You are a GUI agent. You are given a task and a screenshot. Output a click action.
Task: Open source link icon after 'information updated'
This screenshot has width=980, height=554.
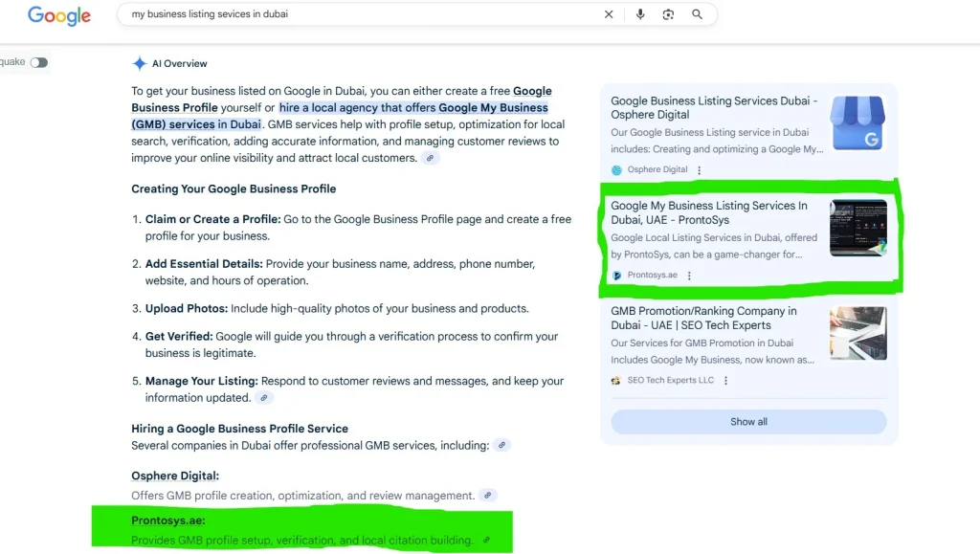coord(264,398)
